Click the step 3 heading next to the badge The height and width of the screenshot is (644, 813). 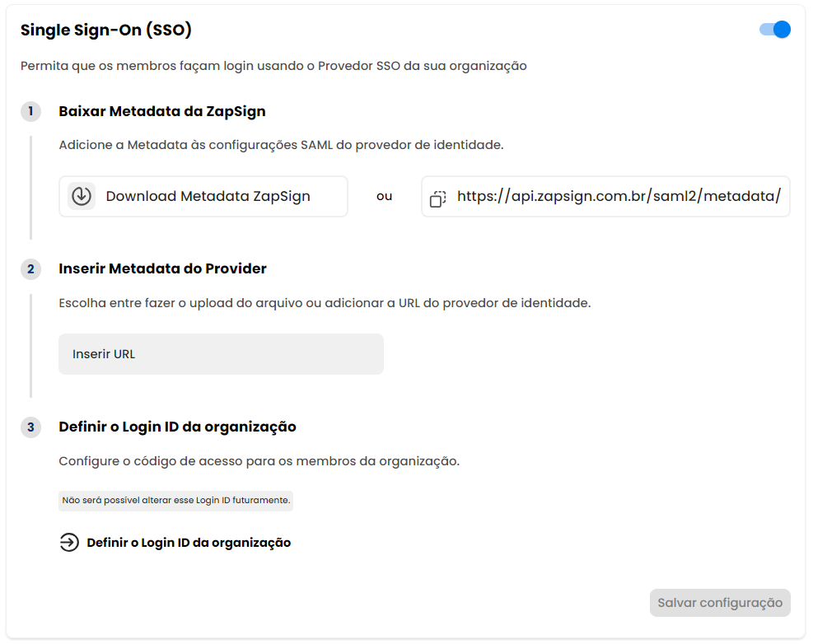(x=177, y=427)
